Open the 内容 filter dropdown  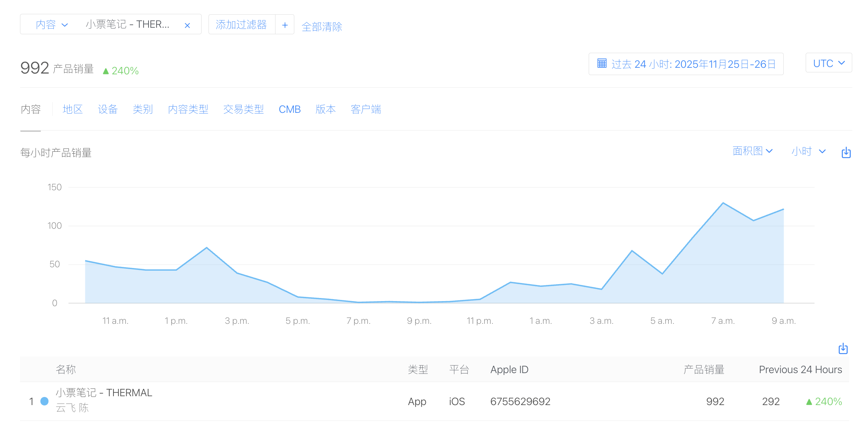coord(52,25)
